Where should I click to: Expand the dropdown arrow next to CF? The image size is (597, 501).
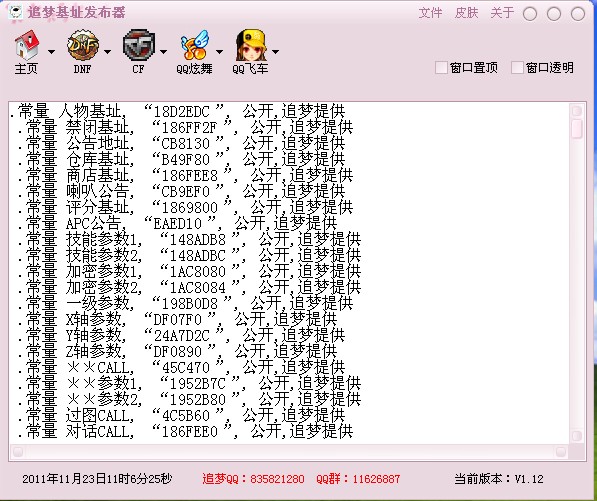163,51
